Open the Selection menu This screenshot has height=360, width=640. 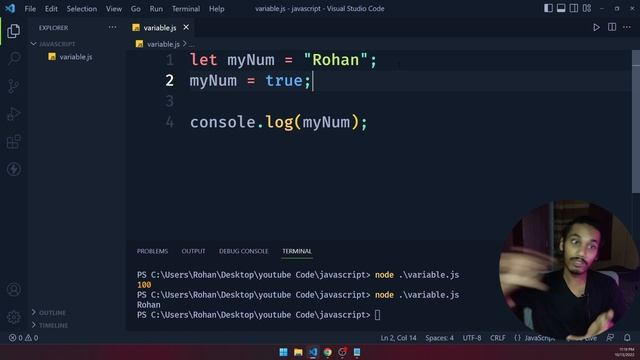pyautogui.click(x=82, y=9)
